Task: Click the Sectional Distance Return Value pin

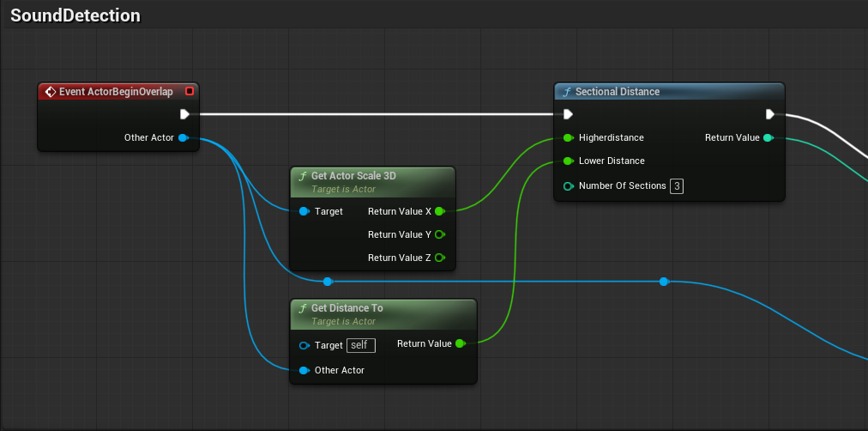Action: [768, 137]
